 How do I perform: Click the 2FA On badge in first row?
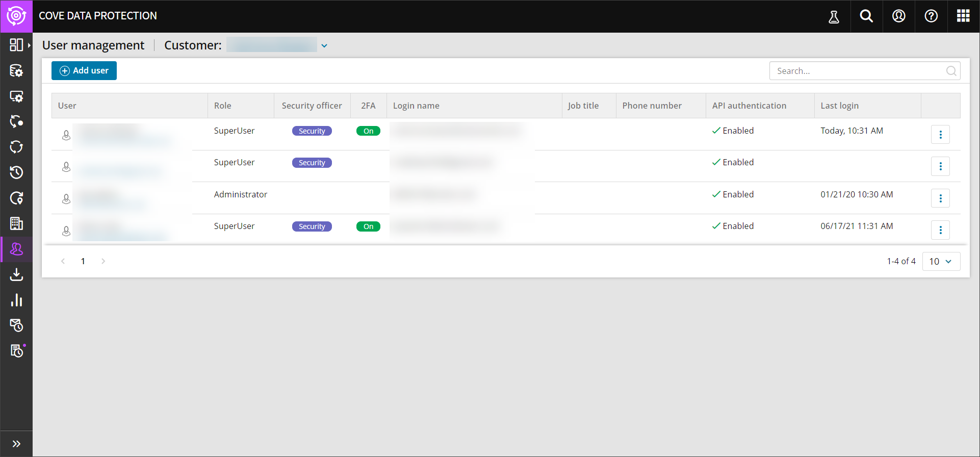pos(368,131)
